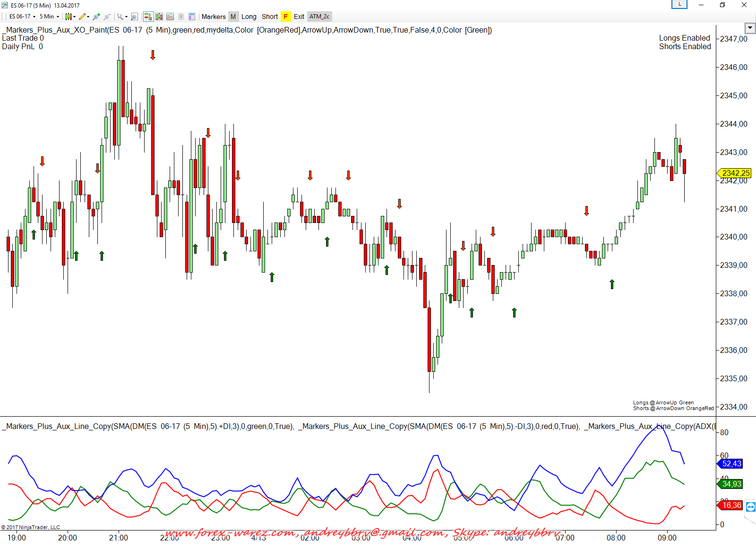Open the Properties window icon

[x=192, y=17]
